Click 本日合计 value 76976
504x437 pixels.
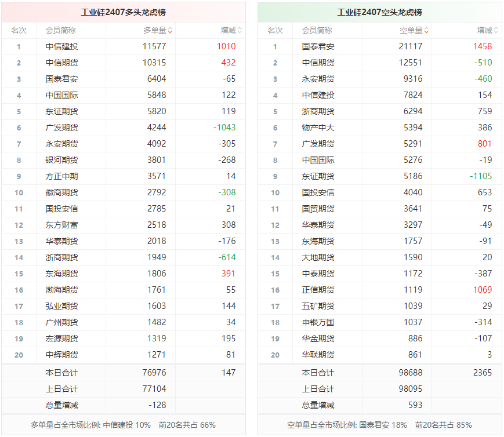[154, 373]
